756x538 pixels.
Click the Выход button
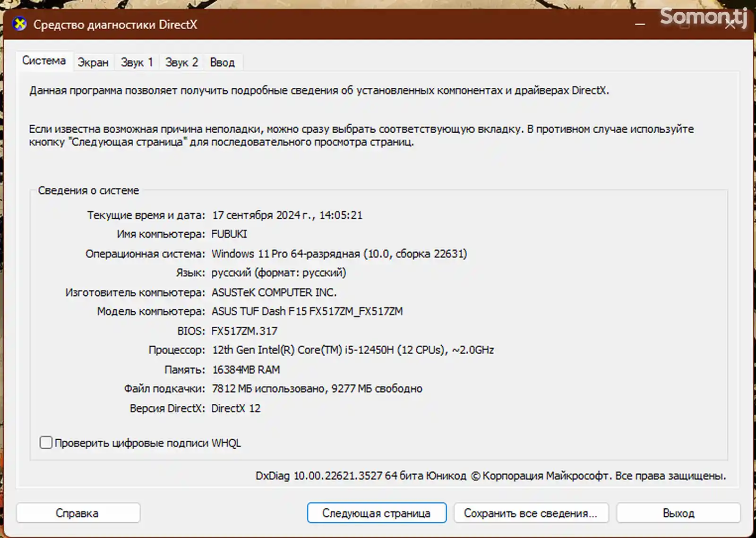pos(679,513)
